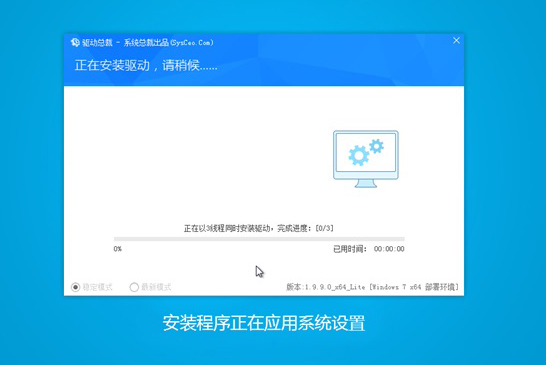Click the 系统总裁出品(SysCeo.Com) title text
Screen dimensions: 546x365
coord(169,42)
